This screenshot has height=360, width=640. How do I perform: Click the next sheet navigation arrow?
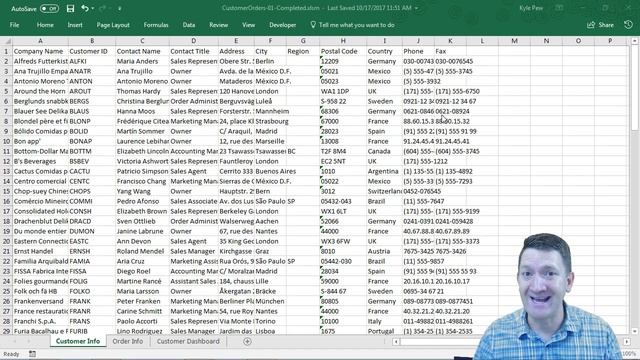click(29, 342)
